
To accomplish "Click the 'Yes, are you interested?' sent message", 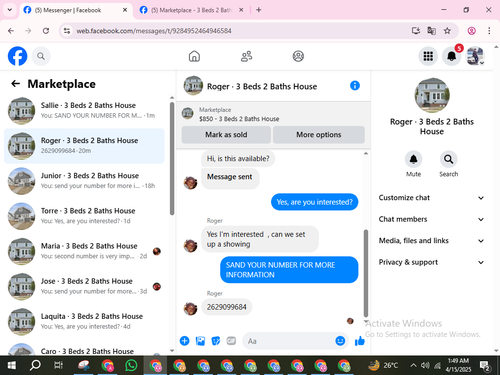I will [x=314, y=202].
